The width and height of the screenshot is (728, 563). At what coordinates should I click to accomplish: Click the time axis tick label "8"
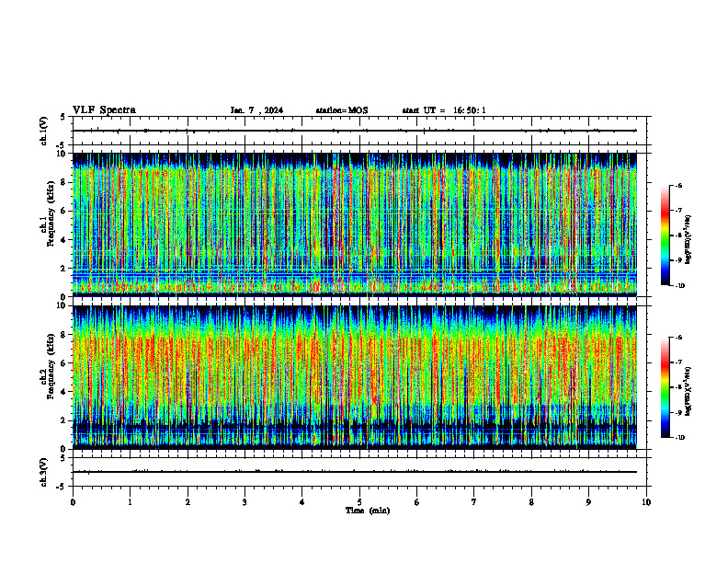[531, 502]
